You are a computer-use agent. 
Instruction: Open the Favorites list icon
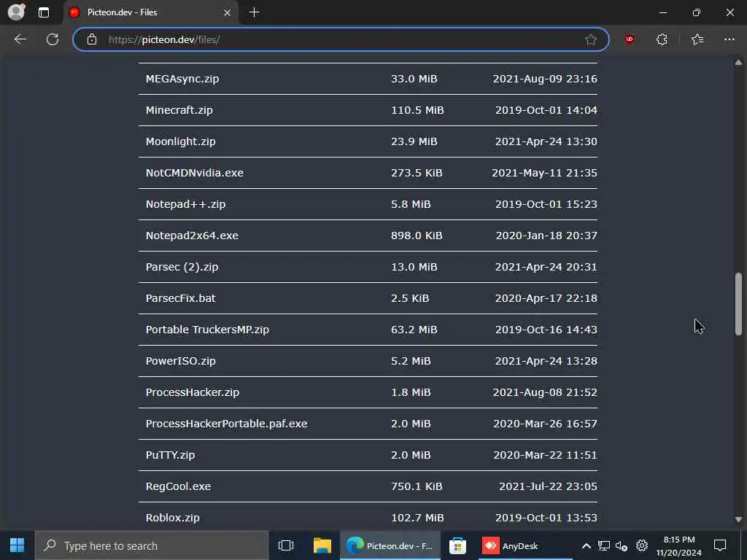(697, 39)
